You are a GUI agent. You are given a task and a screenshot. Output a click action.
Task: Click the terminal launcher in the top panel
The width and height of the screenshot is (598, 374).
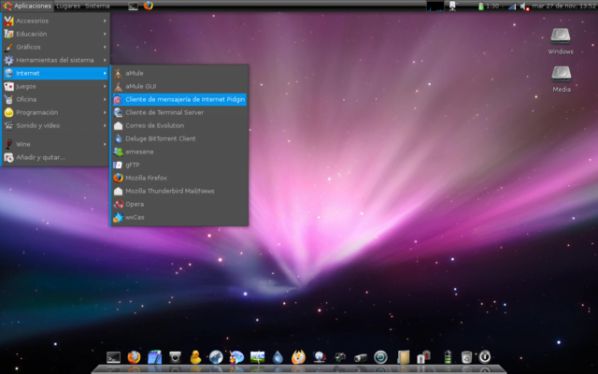(x=133, y=6)
